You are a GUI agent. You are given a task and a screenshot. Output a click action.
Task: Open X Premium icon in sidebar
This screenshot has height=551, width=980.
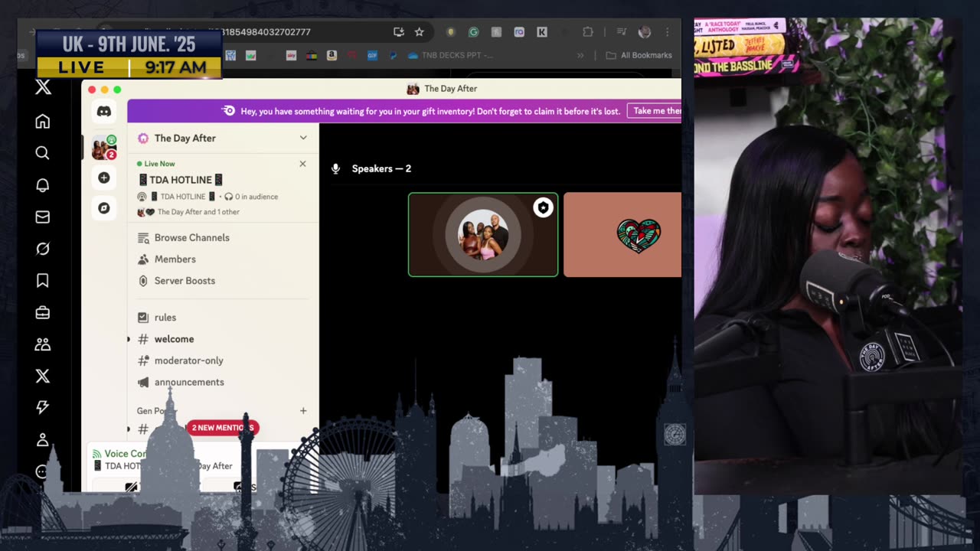pos(43,376)
